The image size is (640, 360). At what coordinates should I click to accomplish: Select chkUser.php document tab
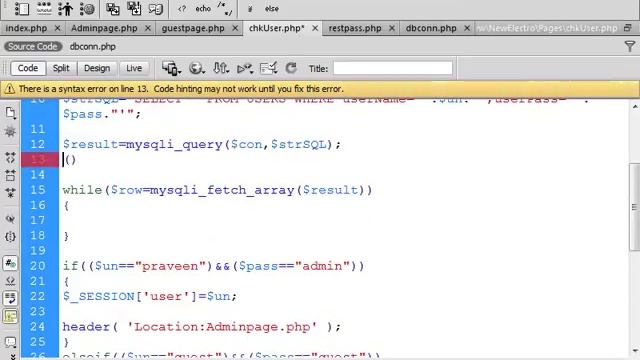(x=277, y=28)
